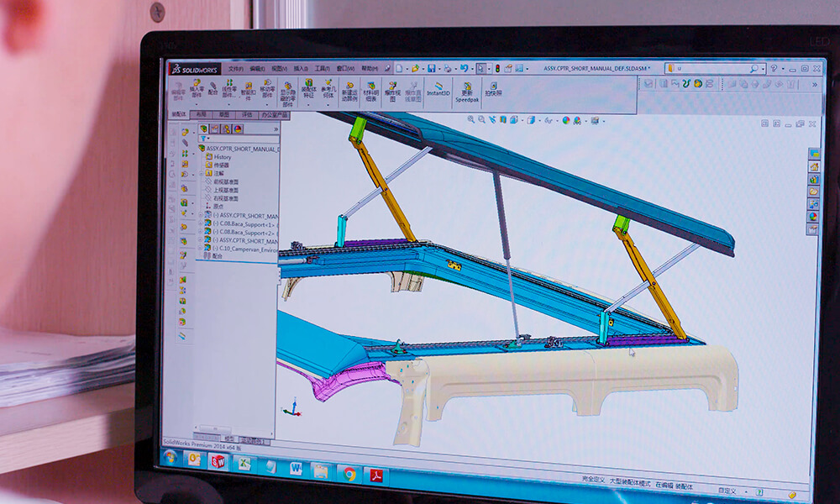
Task: Click the search magnifier in search box
Action: (x=753, y=69)
